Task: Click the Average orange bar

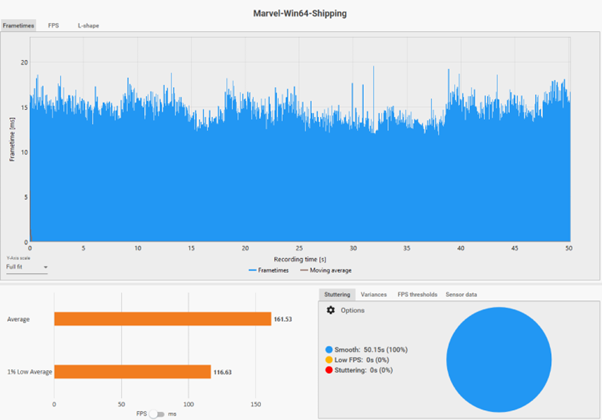Action: pos(163,319)
